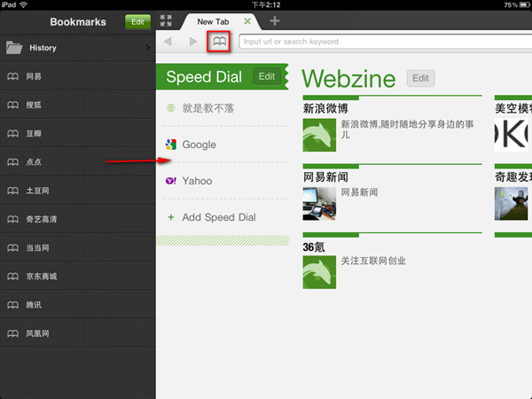Screen dimensions: 532x399
Task: Open the 网易新闻 computer desk thumbnail
Action: 319,204
